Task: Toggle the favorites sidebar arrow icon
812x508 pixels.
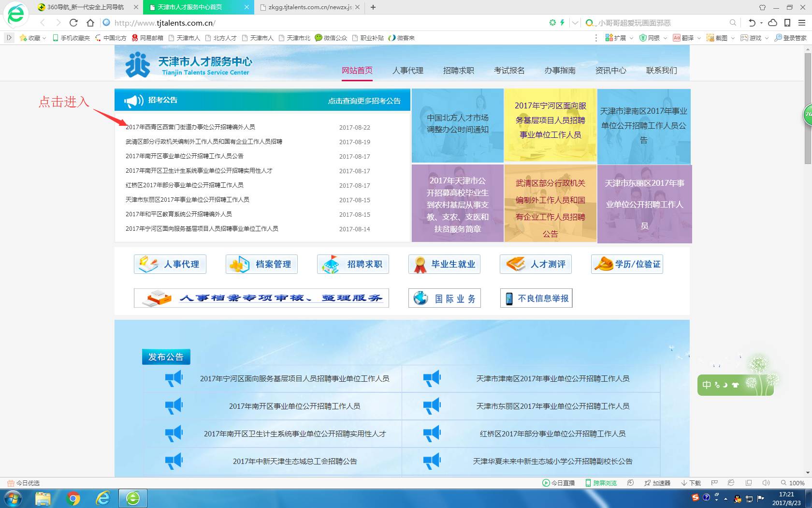Action: [x=9, y=38]
